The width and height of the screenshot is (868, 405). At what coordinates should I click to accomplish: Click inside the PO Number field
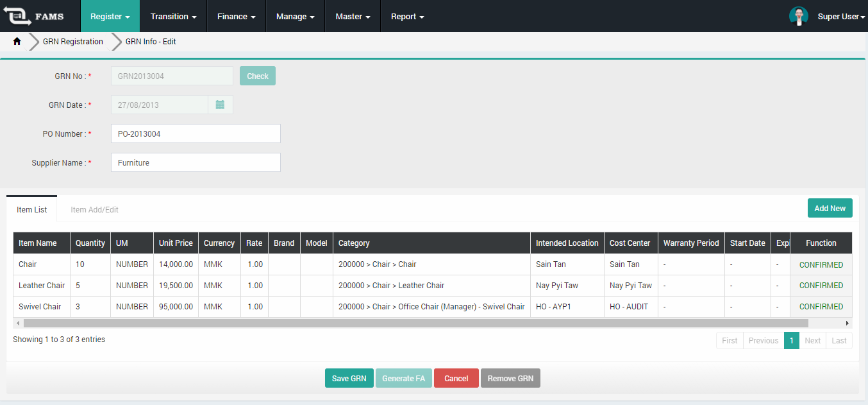(196, 134)
